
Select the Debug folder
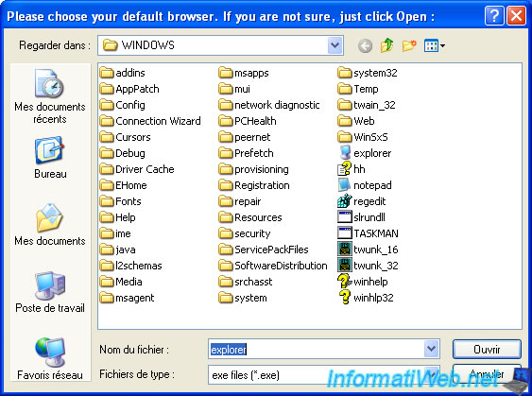[123, 153]
